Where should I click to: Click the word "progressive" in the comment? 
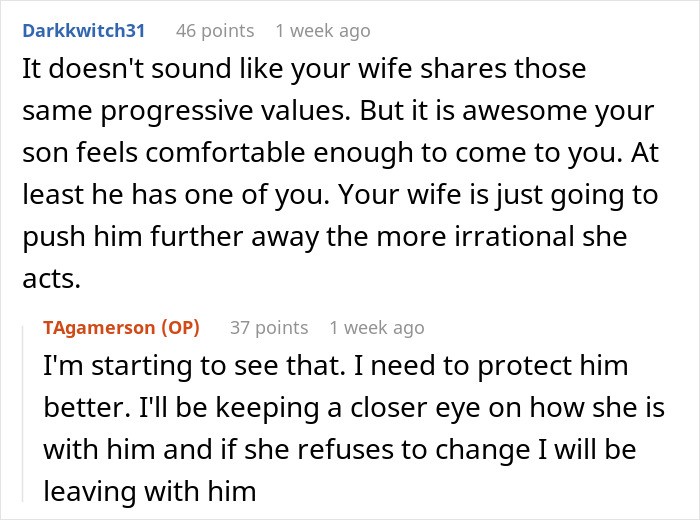(177, 111)
